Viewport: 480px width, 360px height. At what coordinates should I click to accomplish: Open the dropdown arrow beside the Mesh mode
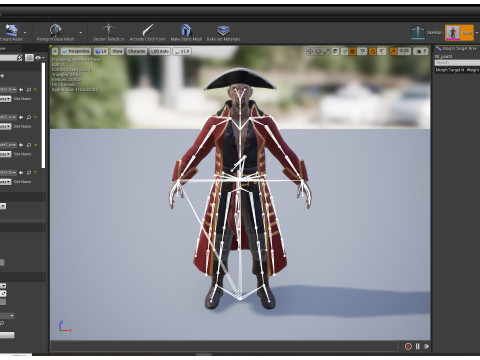477,33
